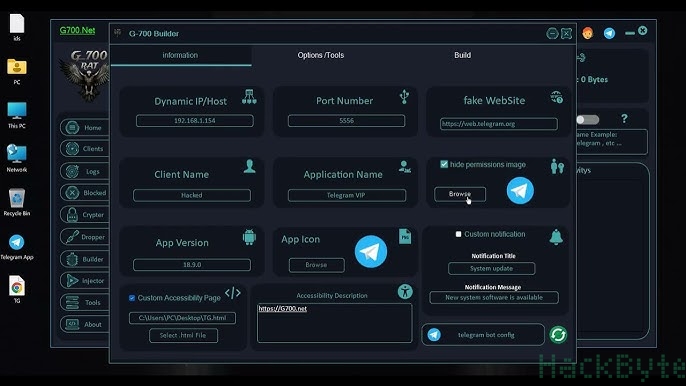Click the Client Name field Hacked
The image size is (686, 386).
point(192,195)
